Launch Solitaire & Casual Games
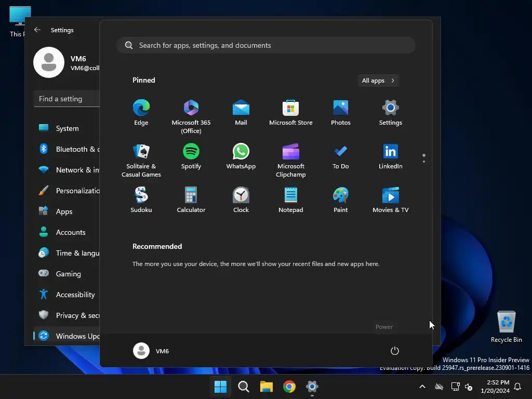The width and height of the screenshot is (532, 399). (x=141, y=160)
